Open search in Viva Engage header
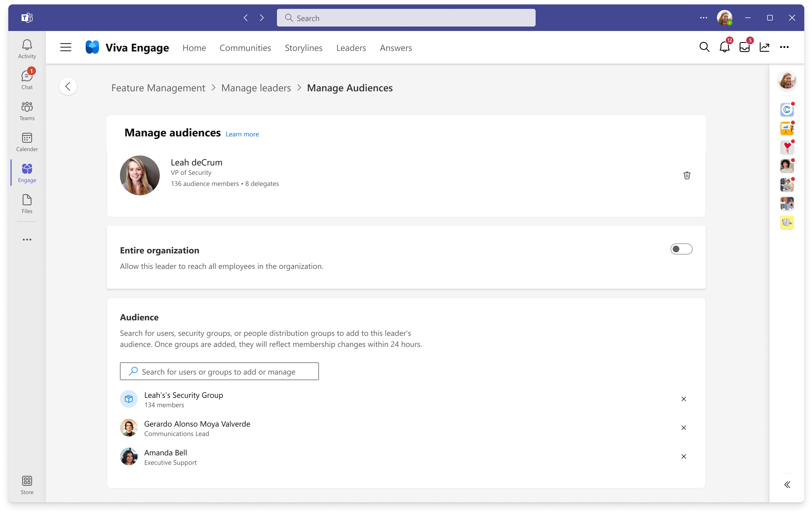Image resolution: width=812 pixels, height=514 pixels. pyautogui.click(x=704, y=47)
